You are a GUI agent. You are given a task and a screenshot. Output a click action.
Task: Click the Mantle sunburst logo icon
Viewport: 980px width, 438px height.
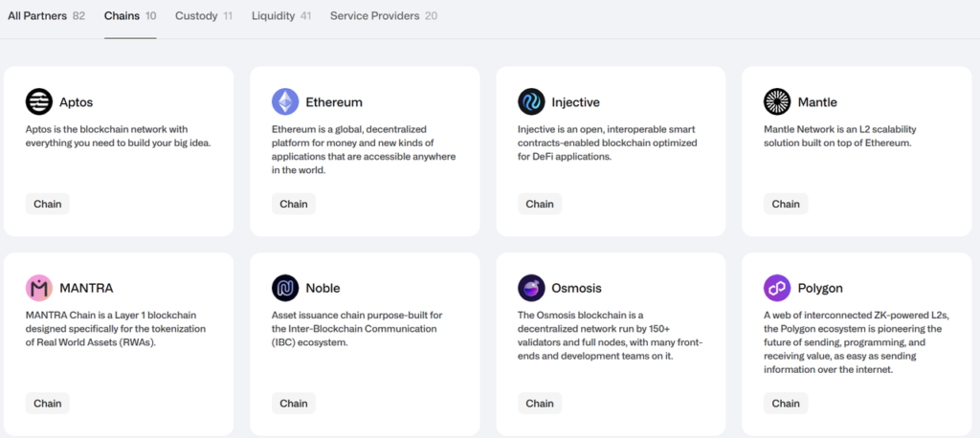[x=777, y=101]
